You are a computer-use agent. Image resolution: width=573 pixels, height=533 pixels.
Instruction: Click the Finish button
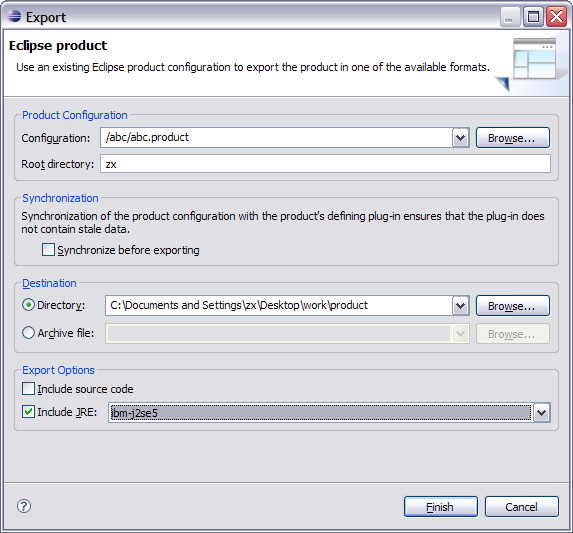[x=441, y=507]
